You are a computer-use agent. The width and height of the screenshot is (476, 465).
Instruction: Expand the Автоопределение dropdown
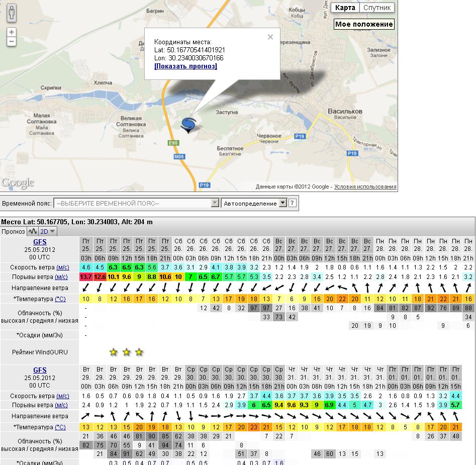tap(254, 204)
